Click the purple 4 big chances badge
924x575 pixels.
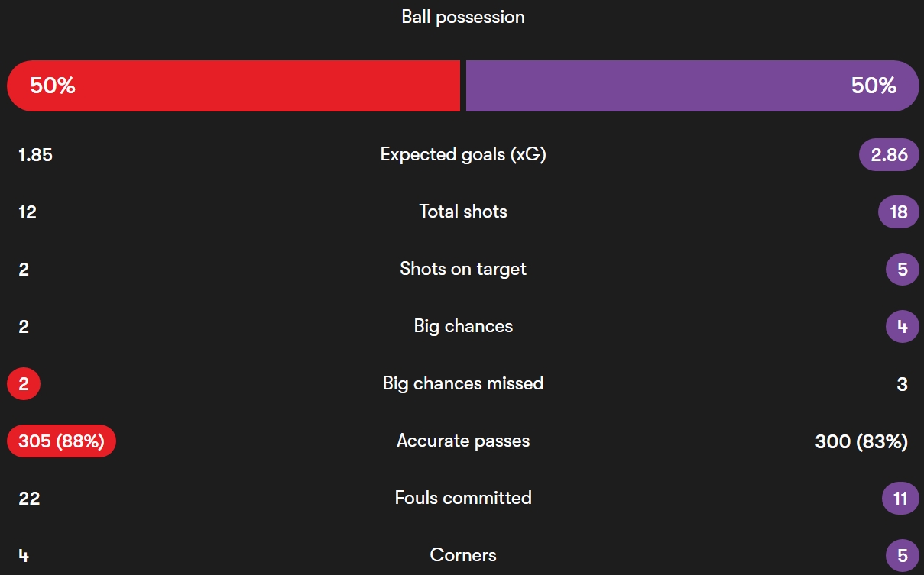point(903,326)
